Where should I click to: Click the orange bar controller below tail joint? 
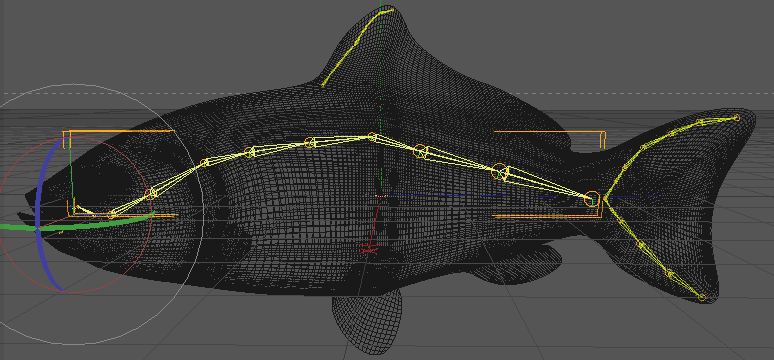548,215
